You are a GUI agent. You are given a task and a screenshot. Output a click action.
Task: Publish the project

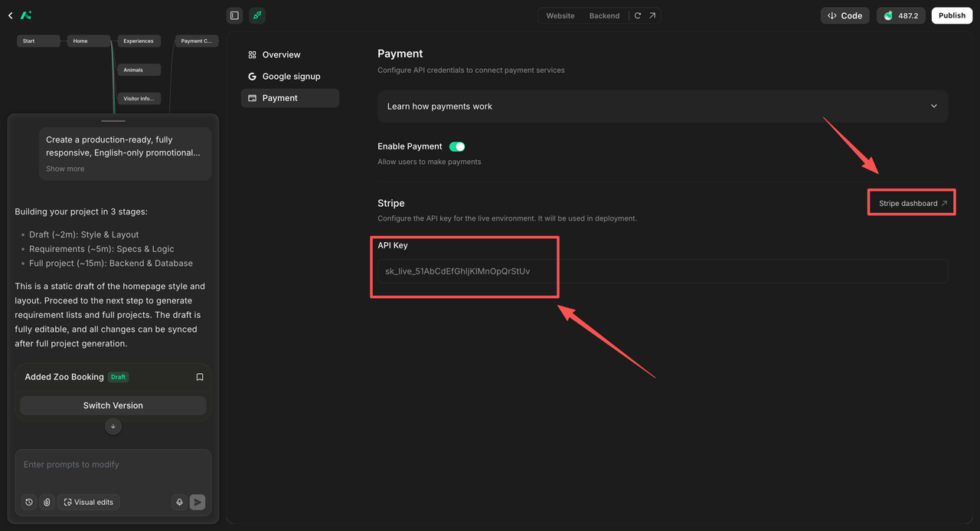952,15
